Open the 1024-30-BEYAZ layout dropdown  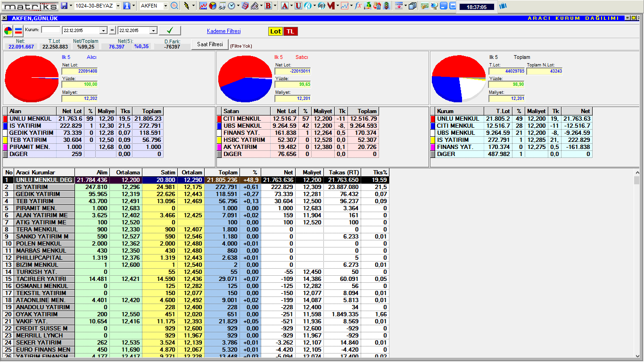[116, 6]
